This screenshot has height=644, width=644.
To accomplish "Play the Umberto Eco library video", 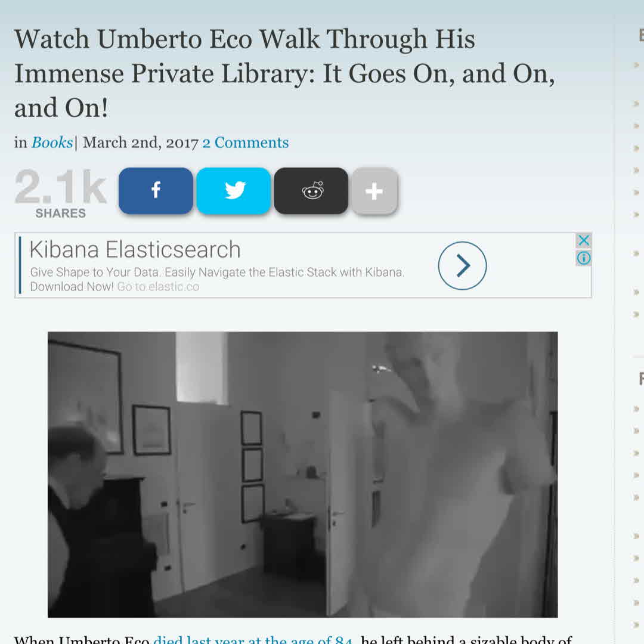I will (303, 475).
